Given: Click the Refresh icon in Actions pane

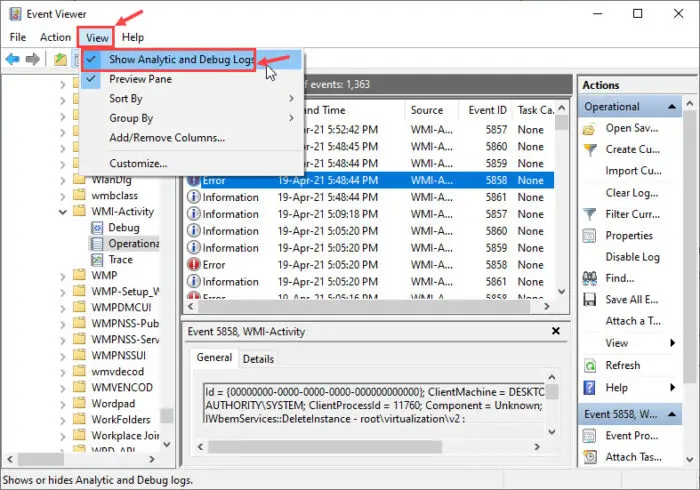Looking at the screenshot, I should click(589, 365).
